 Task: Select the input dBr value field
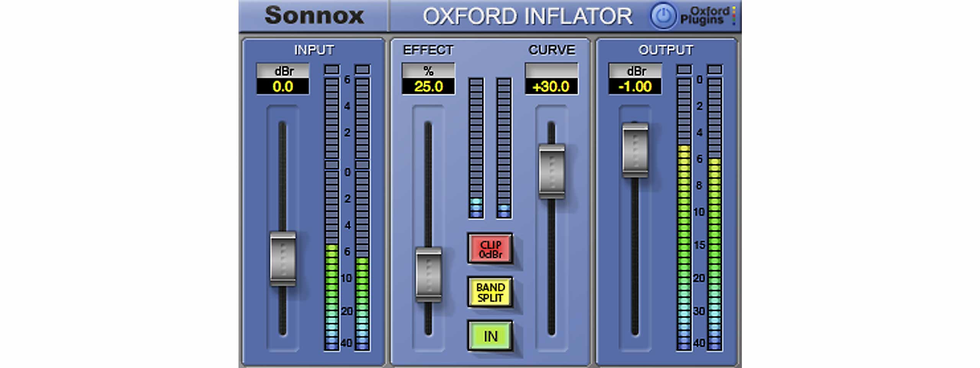click(x=283, y=87)
